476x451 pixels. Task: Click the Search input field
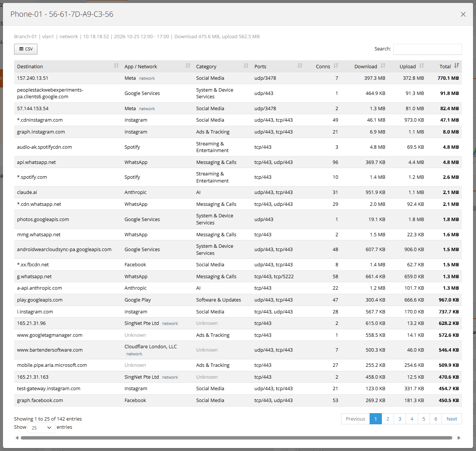(x=427, y=49)
